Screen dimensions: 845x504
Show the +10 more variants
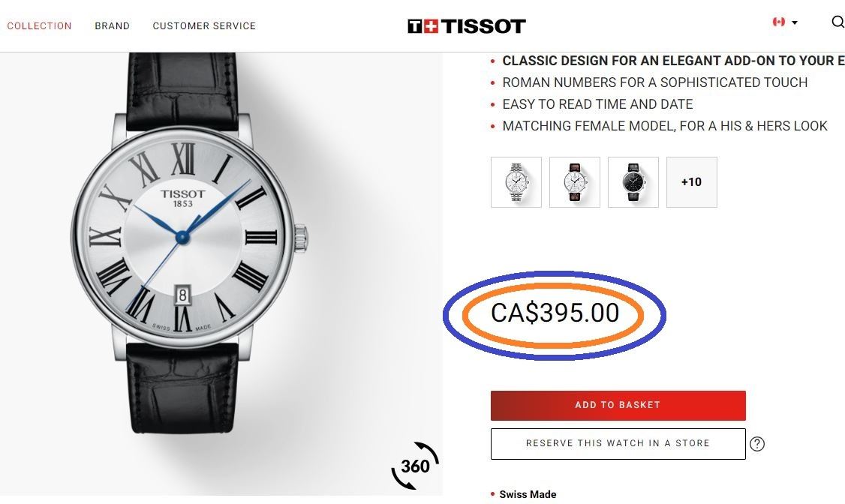692,182
